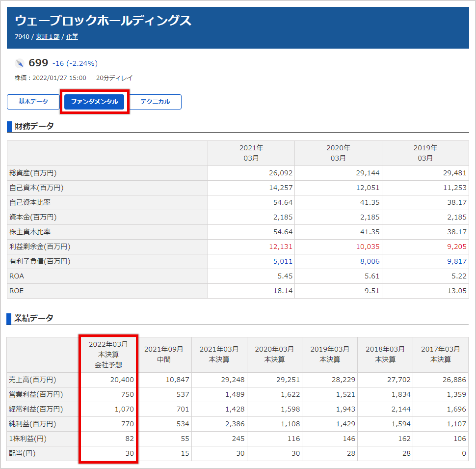This screenshot has width=476, height=469.
Task: Click the 財務データ section heading
Action: 34,126
